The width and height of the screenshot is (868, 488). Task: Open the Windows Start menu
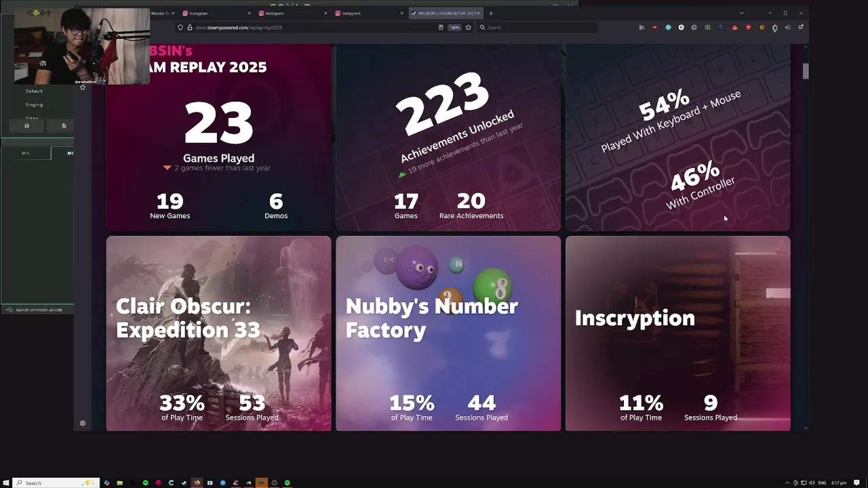coord(6,483)
